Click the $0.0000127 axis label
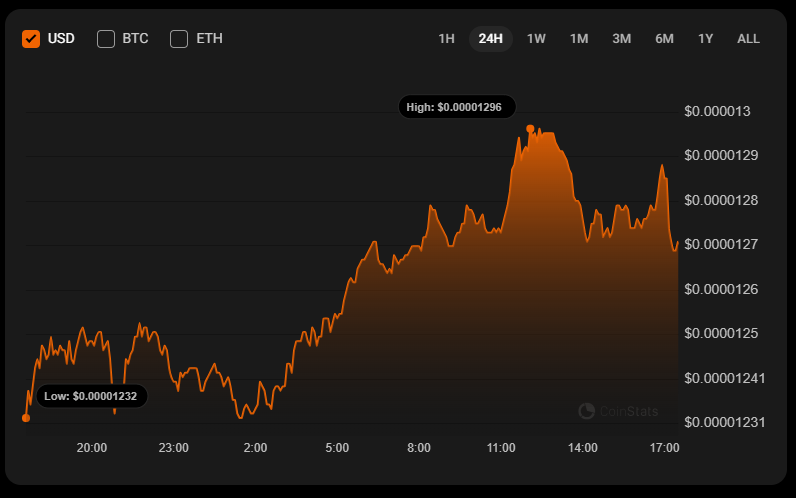796x498 pixels. pyautogui.click(x=721, y=244)
